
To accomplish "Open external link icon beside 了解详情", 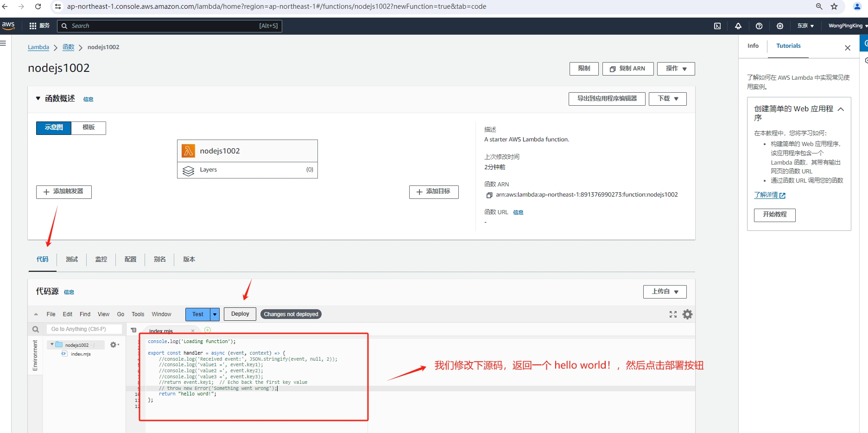I will click(783, 196).
